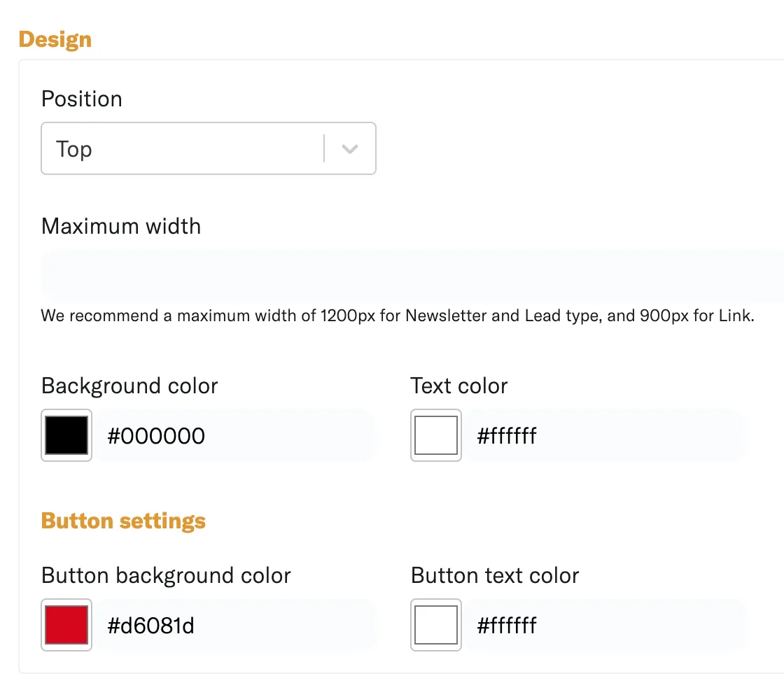Click the #000000 background hex field
This screenshot has height=676, width=784.
tap(235, 435)
